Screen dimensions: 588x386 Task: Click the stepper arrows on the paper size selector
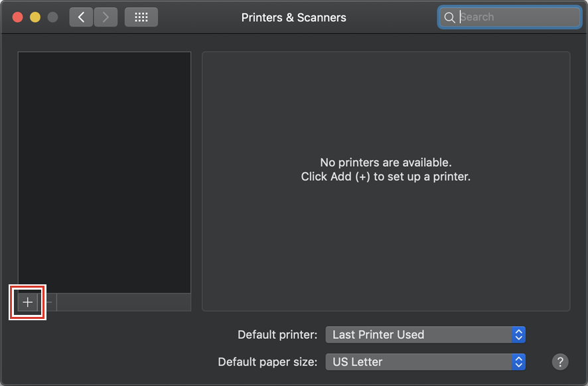pos(516,362)
